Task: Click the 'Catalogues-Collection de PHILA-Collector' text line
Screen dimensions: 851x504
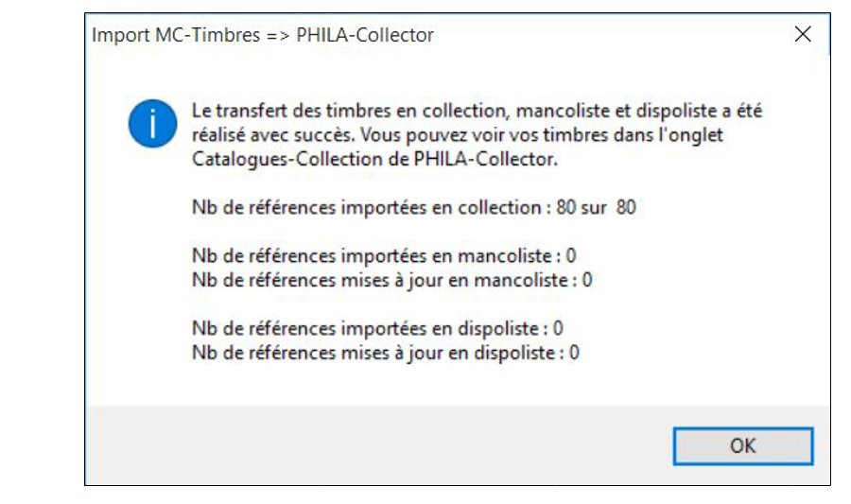Action: (x=374, y=160)
